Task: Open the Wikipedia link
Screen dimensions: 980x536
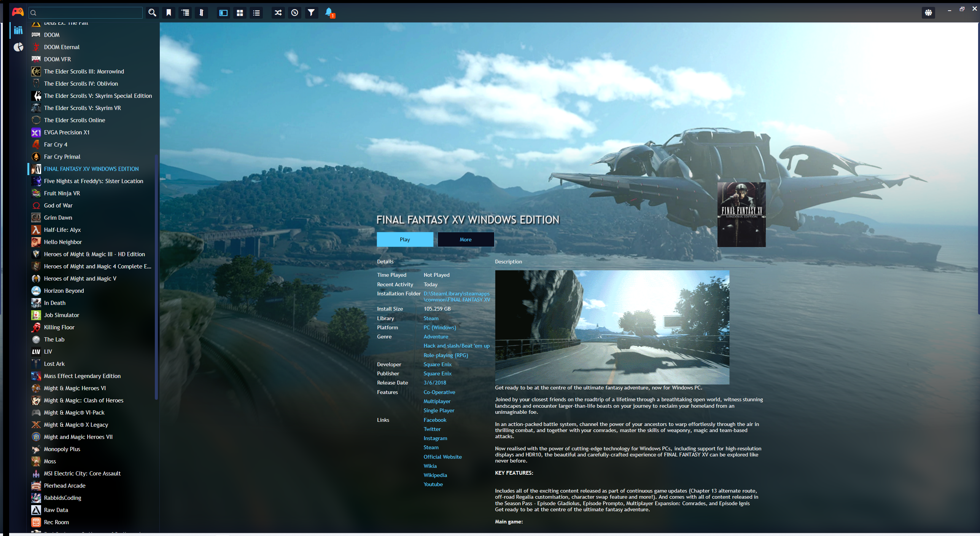Action: point(435,475)
